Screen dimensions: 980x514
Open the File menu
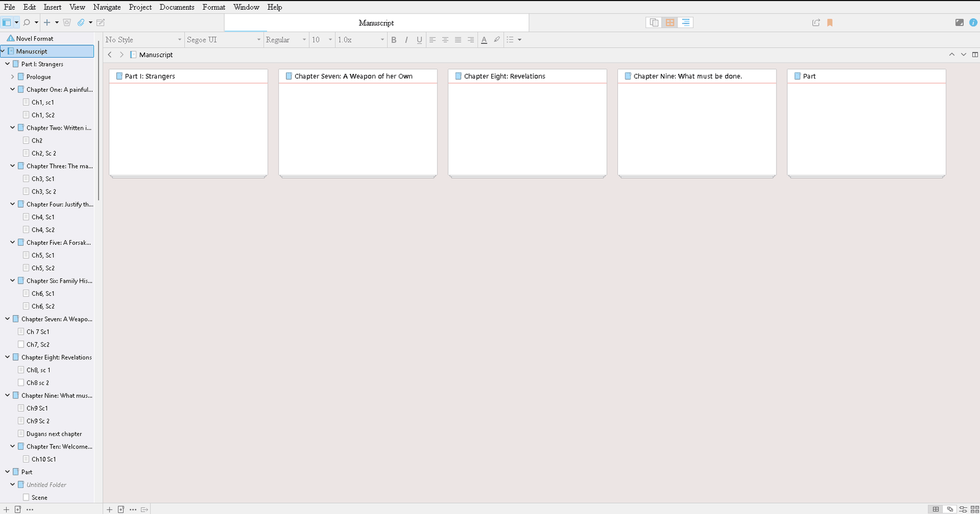click(10, 7)
